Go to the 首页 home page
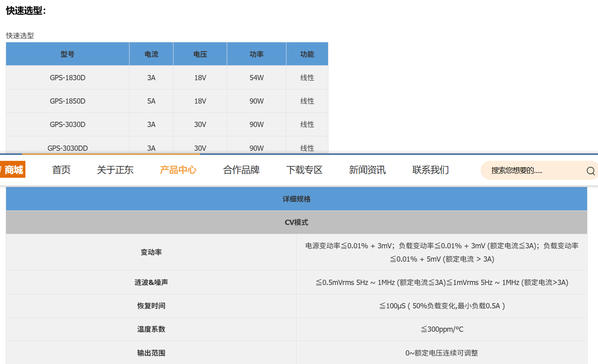 coord(61,170)
